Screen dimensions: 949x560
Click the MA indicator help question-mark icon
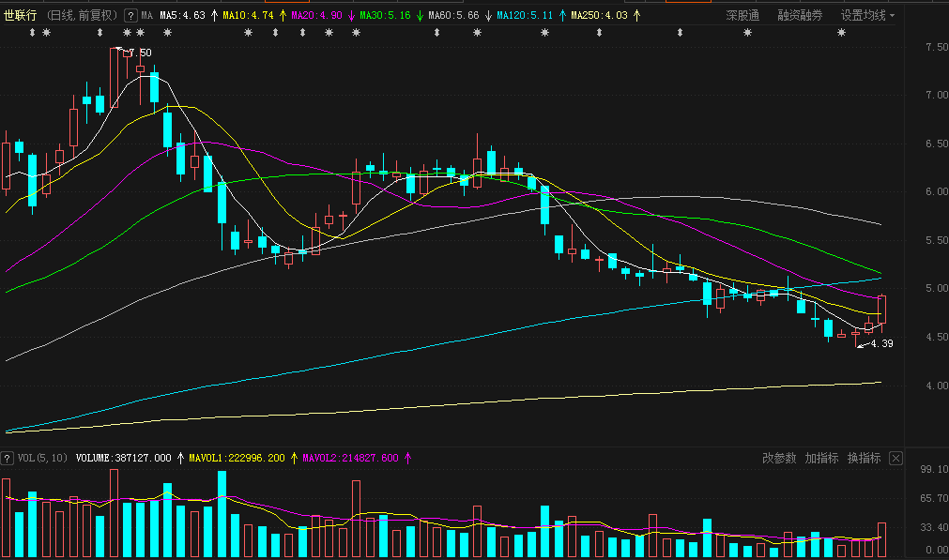pyautogui.click(x=130, y=16)
